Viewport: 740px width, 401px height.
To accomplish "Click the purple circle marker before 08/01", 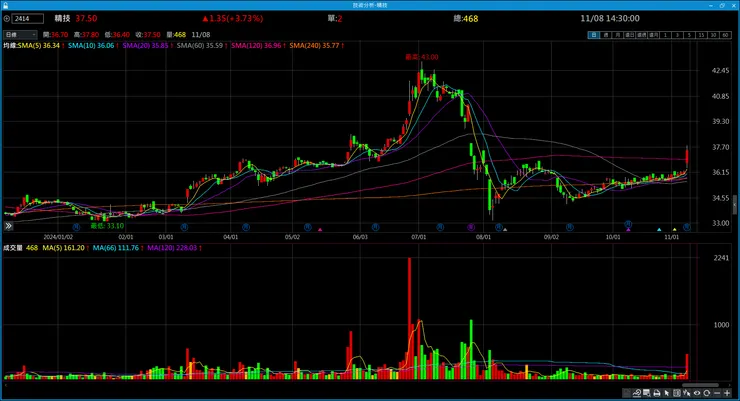I will 471,227.
